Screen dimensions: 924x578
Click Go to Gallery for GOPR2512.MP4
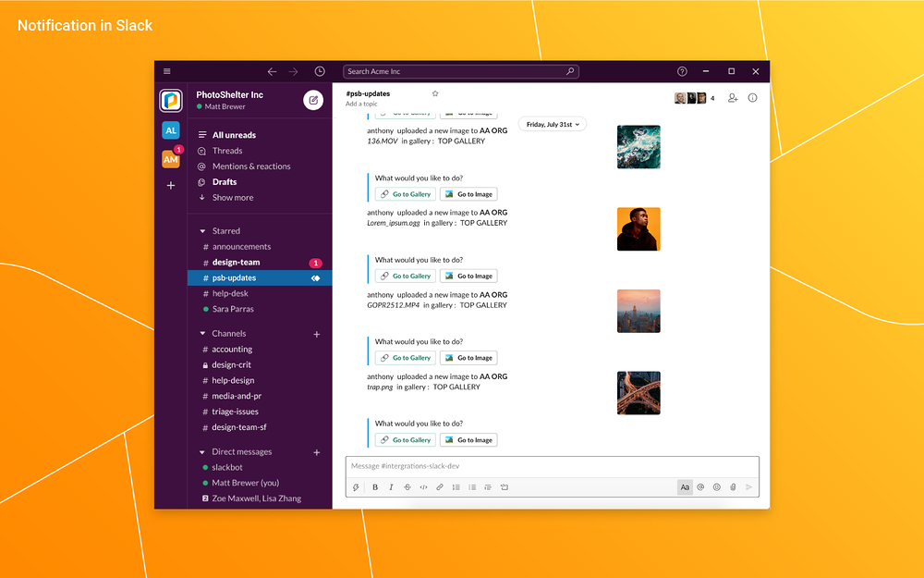pyautogui.click(x=406, y=358)
